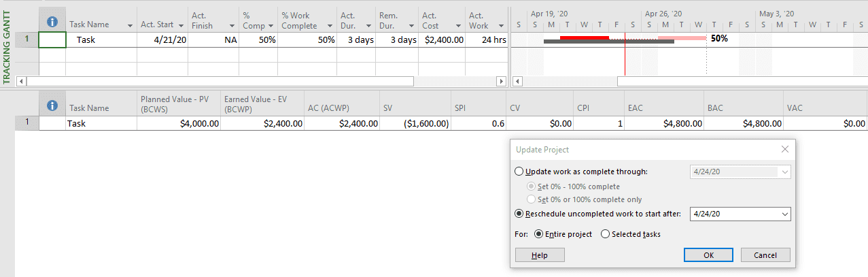Open Act. Dur. column filter dropdown
This screenshot has height=277, width=868.
pyautogui.click(x=368, y=25)
